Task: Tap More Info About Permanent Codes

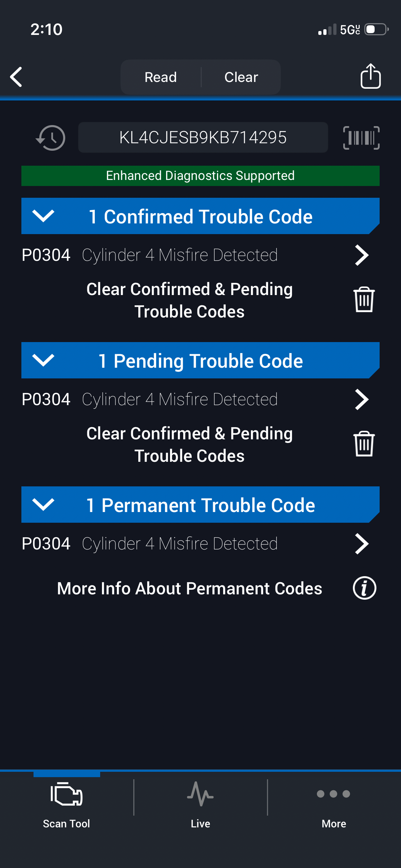Action: tap(190, 588)
